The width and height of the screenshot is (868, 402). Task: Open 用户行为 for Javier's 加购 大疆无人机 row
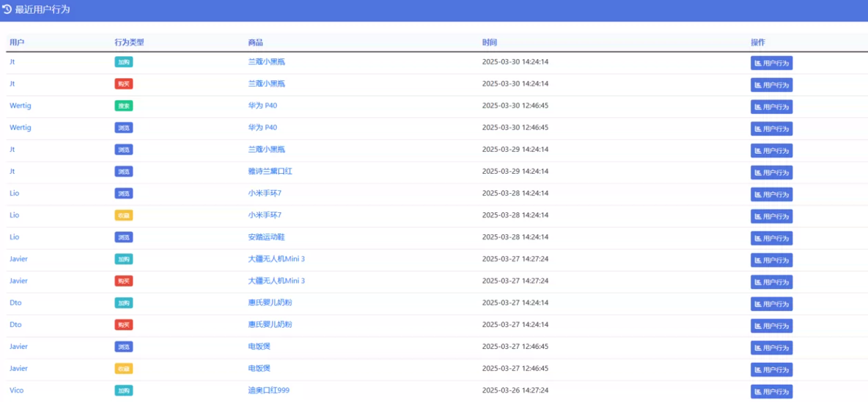pyautogui.click(x=771, y=260)
